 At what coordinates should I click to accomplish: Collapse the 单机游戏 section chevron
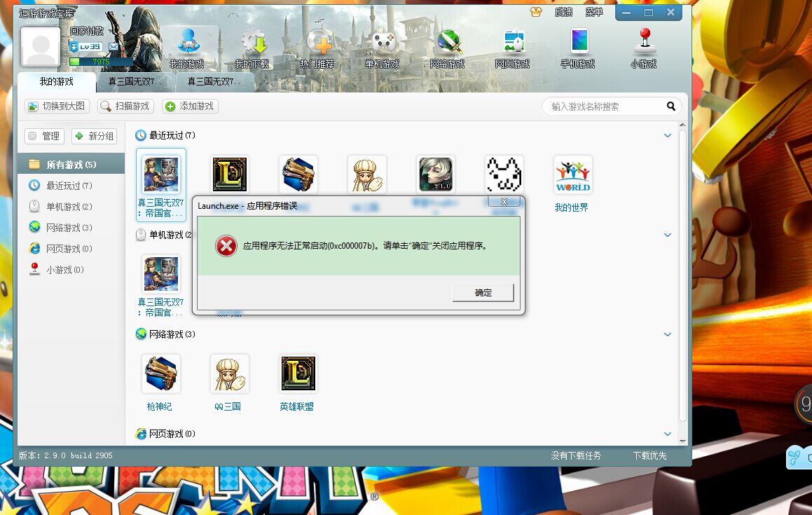tap(668, 235)
